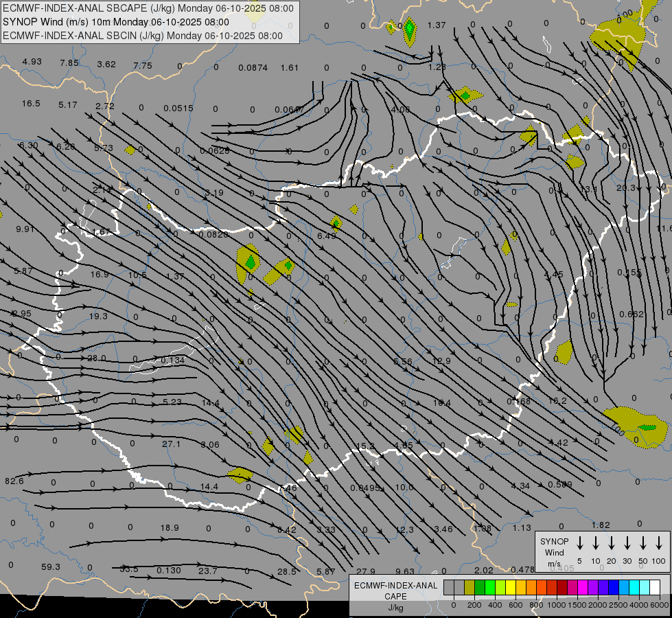Click the 19.3 value on the map

(98, 316)
